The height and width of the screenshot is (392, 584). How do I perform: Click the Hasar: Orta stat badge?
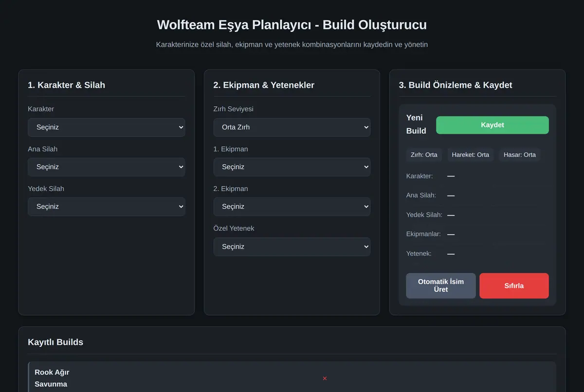[x=520, y=155]
